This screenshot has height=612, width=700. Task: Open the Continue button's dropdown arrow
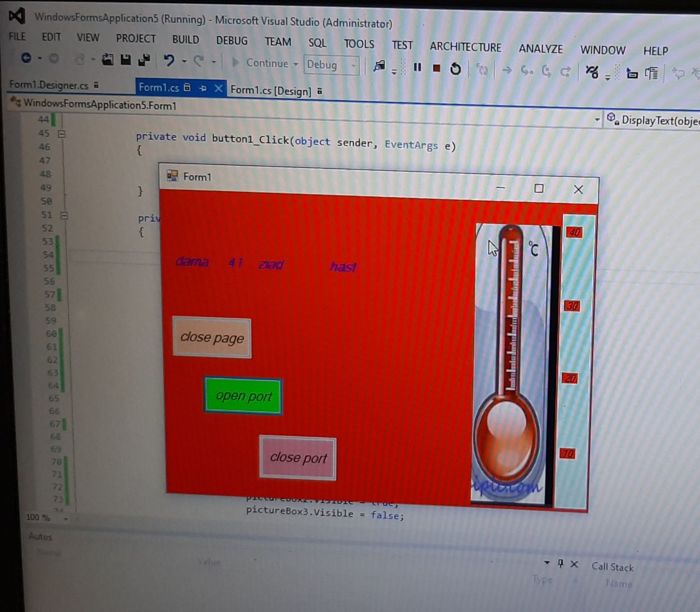[x=295, y=64]
